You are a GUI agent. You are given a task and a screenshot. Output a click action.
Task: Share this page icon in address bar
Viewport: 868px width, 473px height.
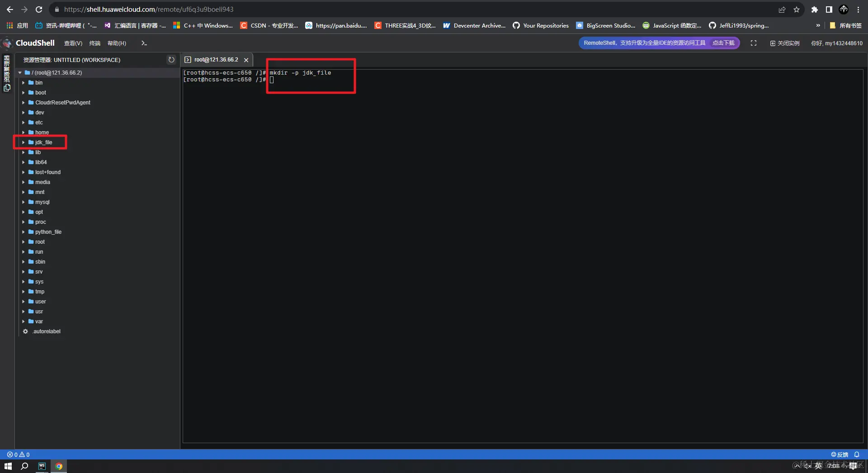click(x=782, y=9)
